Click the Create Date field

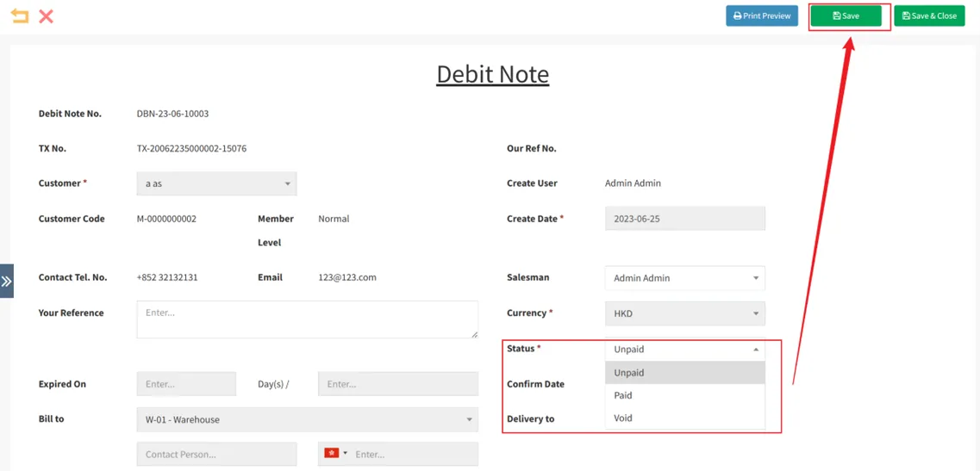[684, 219]
